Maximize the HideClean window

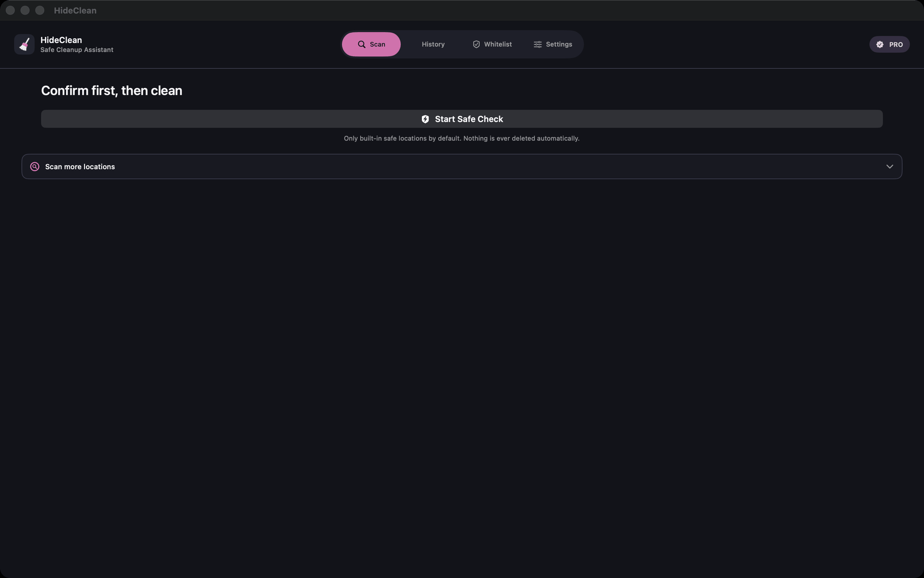pos(40,10)
